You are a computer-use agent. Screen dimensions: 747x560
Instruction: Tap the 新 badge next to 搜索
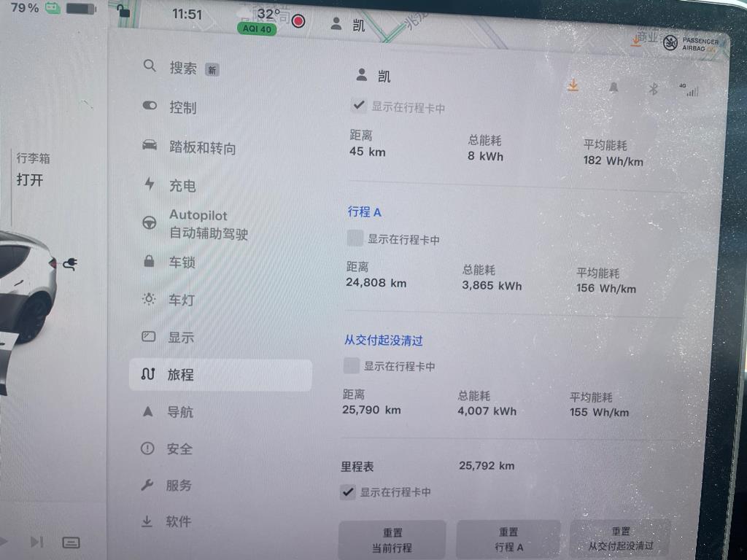point(212,70)
